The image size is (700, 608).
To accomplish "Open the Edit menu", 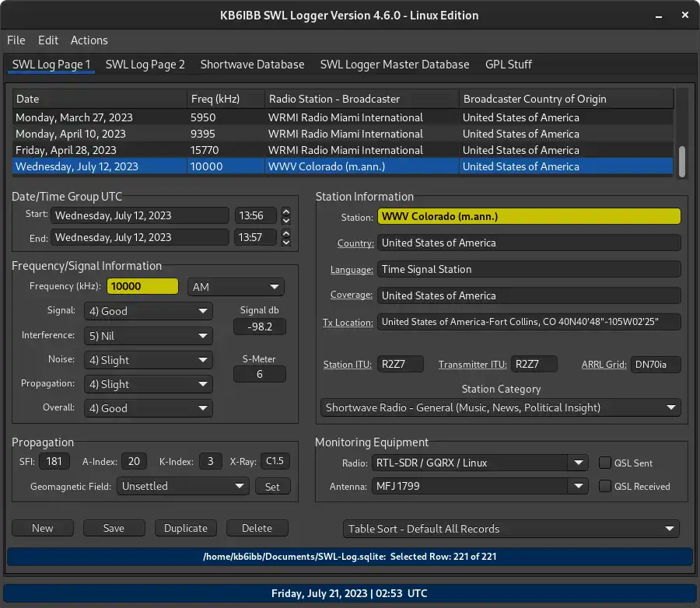I will pyautogui.click(x=47, y=40).
